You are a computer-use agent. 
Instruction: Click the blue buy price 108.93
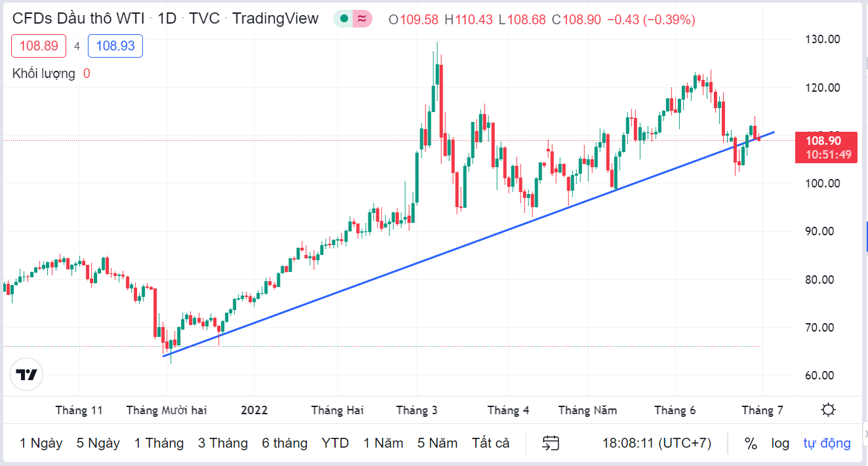click(x=115, y=46)
